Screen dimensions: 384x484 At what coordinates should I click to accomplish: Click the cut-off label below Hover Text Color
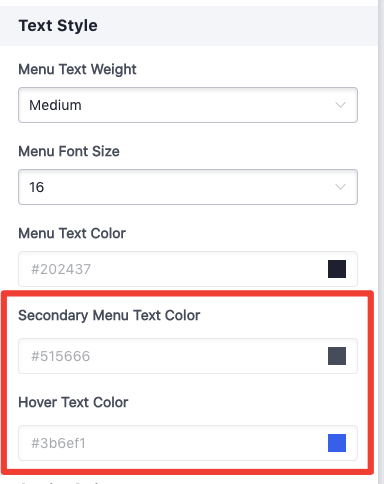(x=60, y=482)
